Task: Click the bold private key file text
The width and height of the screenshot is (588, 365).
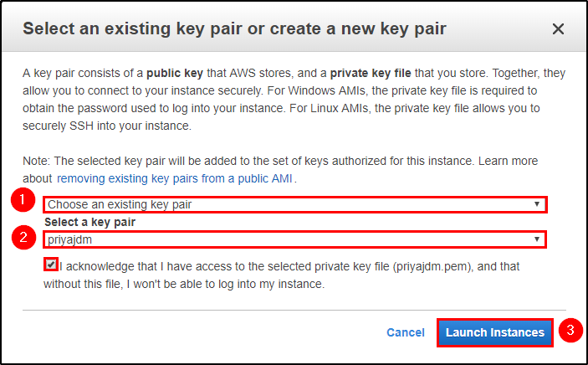Action: point(371,73)
